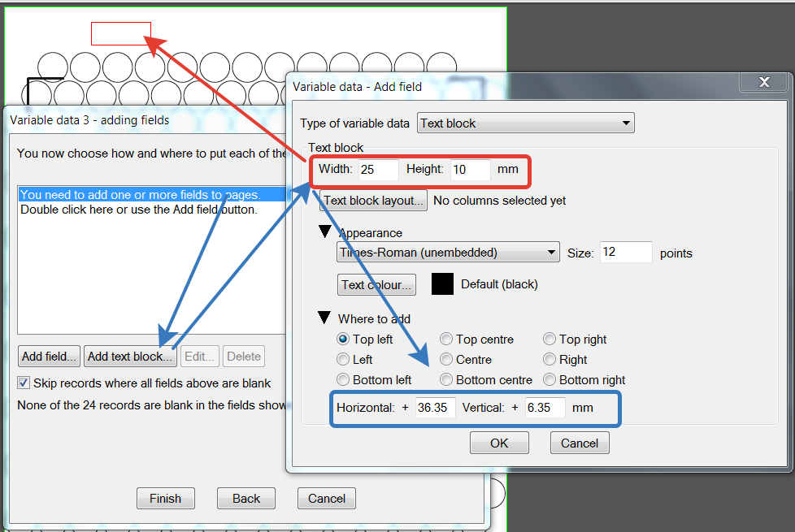Click the Width input field
The height and width of the screenshot is (532, 795).
378,169
